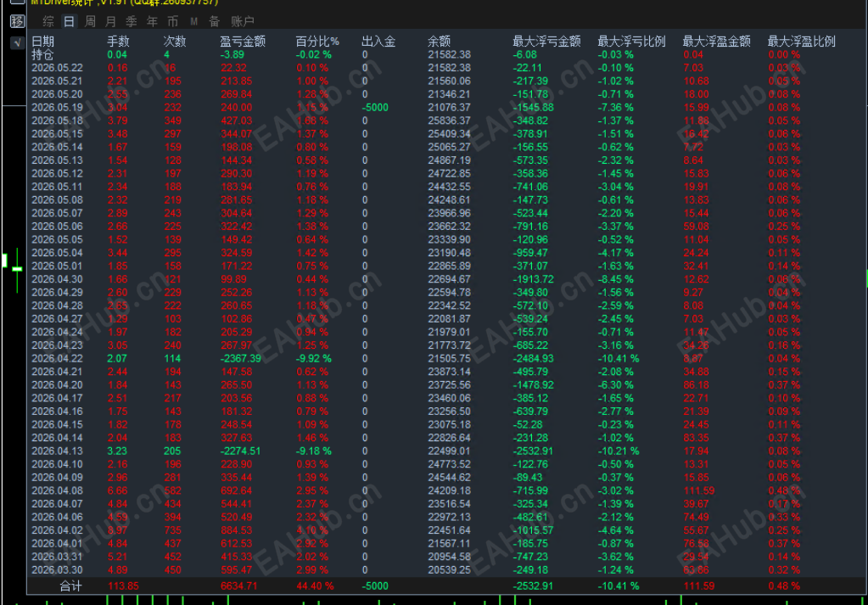Screen dimensions: 868x605
Task: Open the 季 quarterly tab
Action: coord(132,21)
